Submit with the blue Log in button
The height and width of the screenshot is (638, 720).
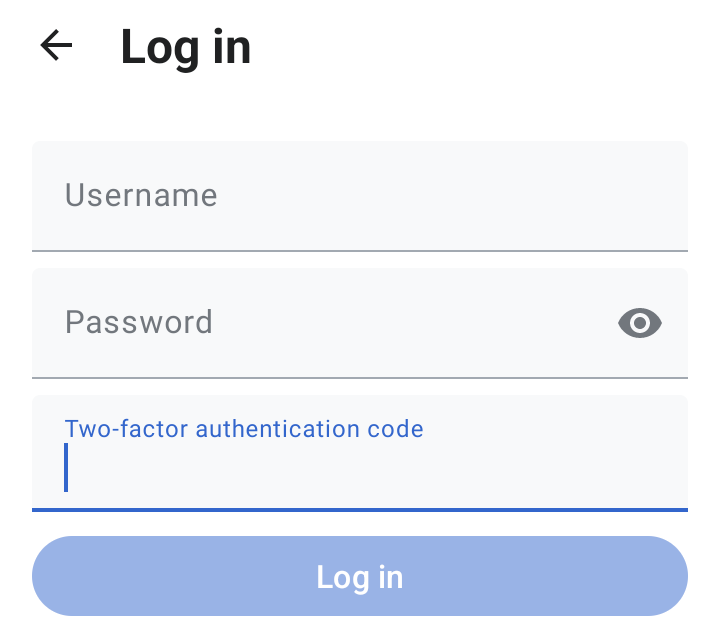click(x=360, y=576)
